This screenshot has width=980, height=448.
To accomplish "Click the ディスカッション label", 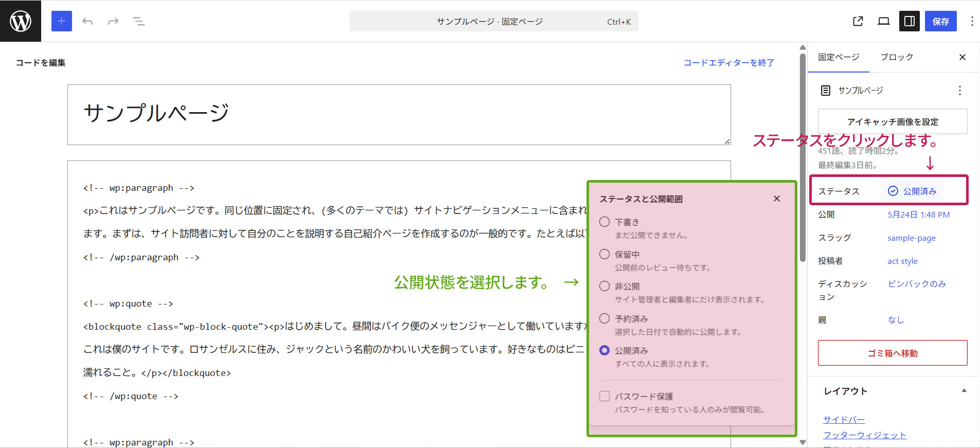I will [843, 290].
